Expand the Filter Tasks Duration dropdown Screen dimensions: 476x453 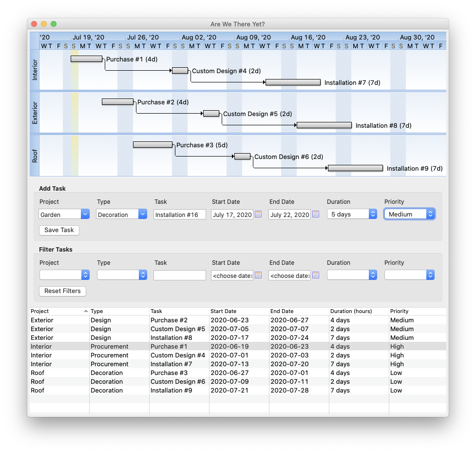tap(352, 276)
